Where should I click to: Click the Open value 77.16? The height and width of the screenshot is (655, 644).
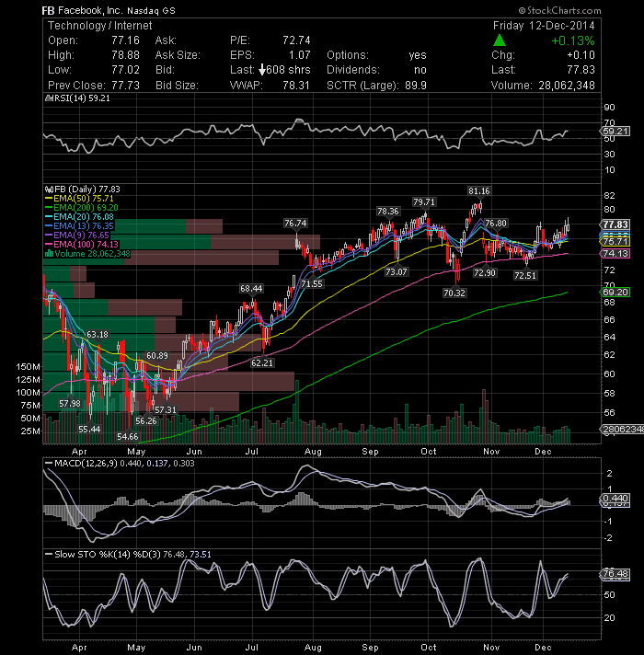coord(125,40)
